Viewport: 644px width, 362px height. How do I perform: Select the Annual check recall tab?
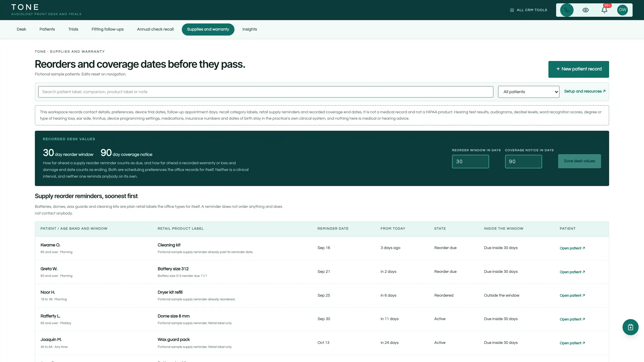[x=155, y=29]
